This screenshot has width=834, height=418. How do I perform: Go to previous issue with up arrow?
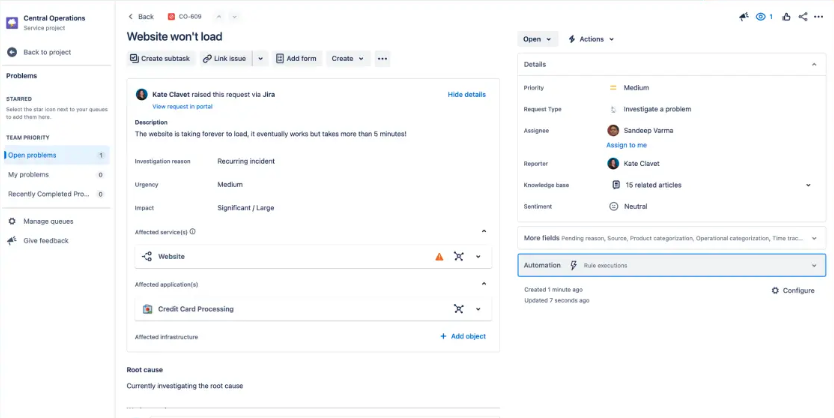pos(219,17)
